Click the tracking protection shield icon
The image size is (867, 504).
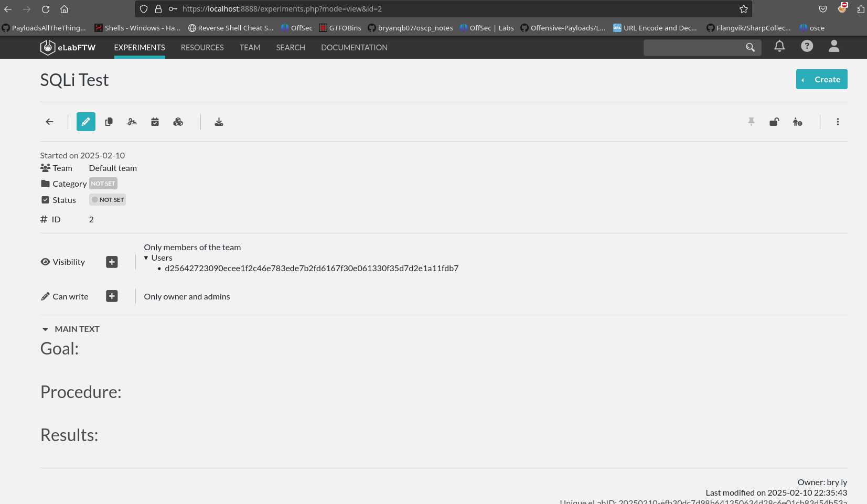(144, 9)
